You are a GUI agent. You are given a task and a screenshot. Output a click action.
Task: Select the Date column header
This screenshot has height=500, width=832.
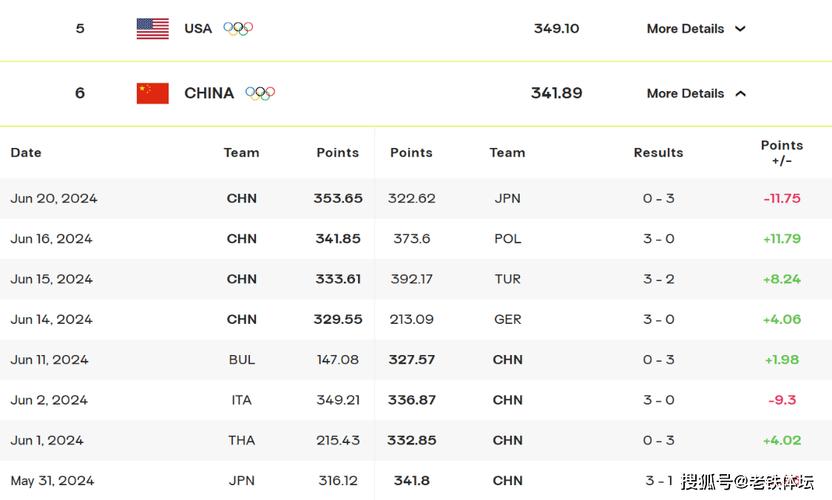tap(26, 153)
